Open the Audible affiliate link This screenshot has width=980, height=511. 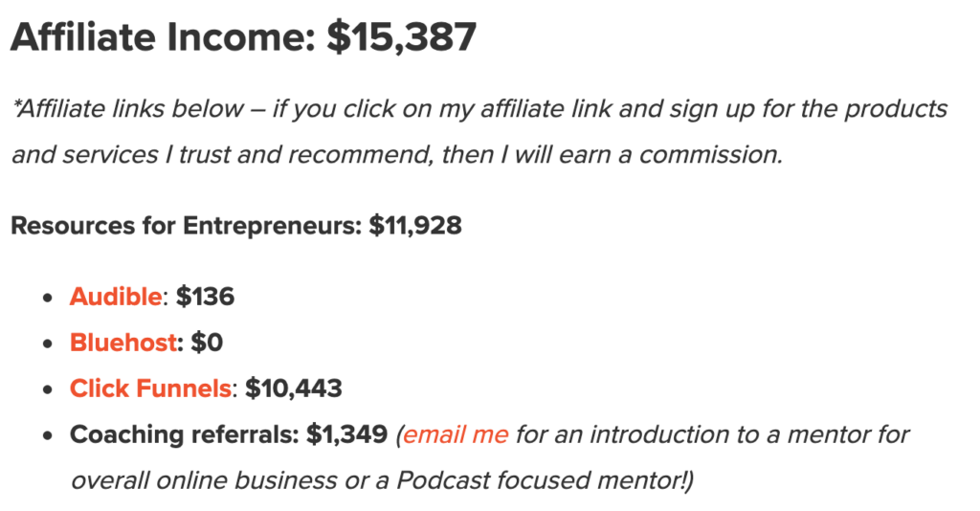pyautogui.click(x=116, y=296)
